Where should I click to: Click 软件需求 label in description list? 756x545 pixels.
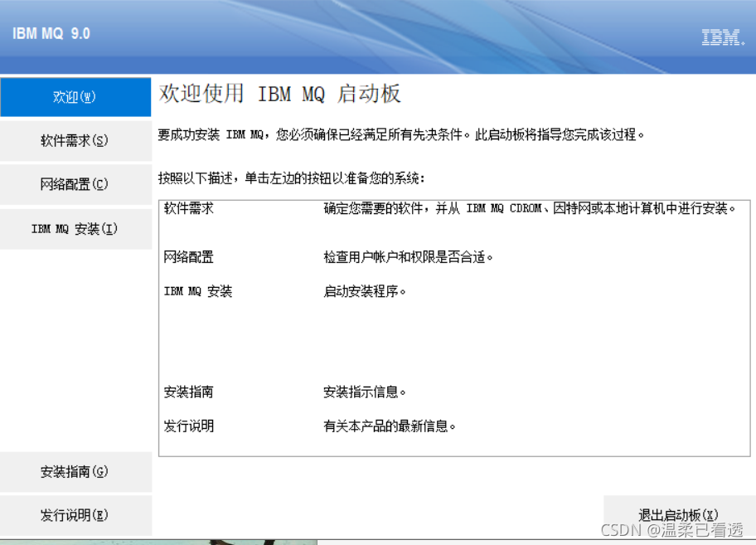click(x=188, y=208)
